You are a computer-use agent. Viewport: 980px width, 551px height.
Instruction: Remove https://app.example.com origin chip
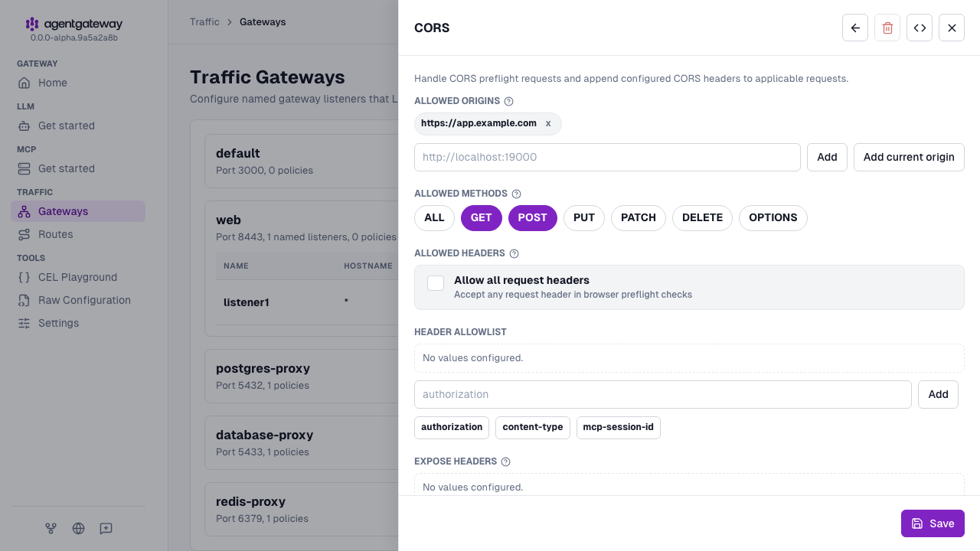548,123
